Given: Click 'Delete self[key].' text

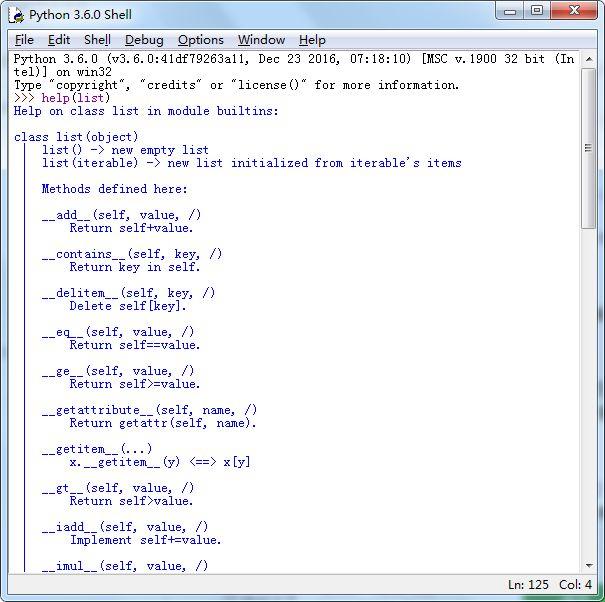Looking at the screenshot, I should [x=128, y=306].
